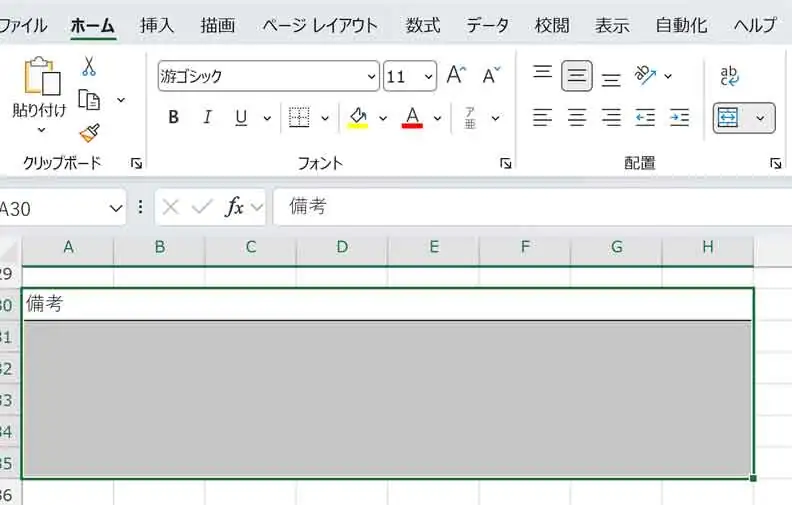Viewport: 792px width, 505px height.
Task: Open the font name dropdown
Action: [371, 77]
